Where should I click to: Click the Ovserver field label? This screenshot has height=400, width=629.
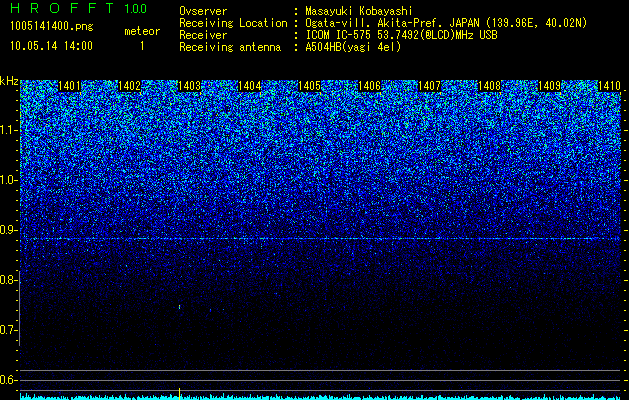coord(203,11)
